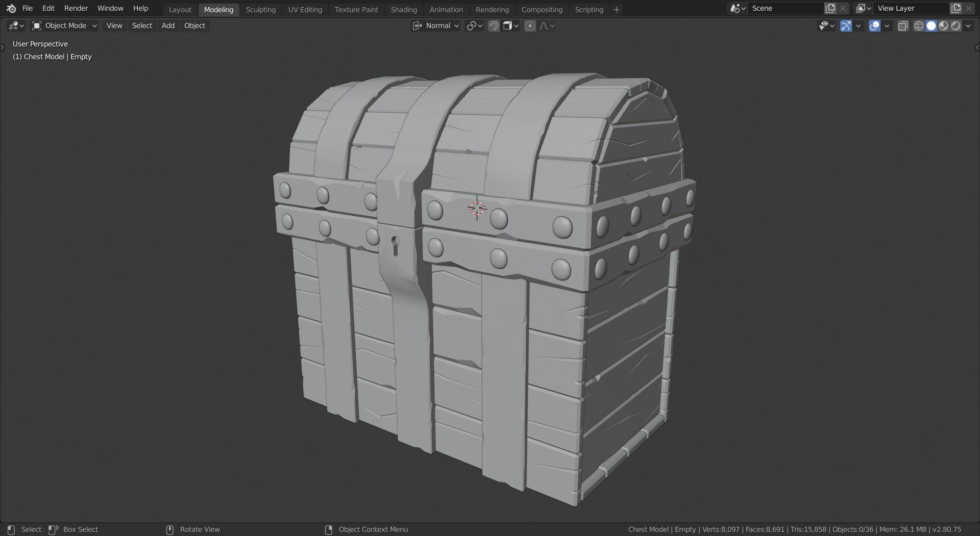Click the Box Select mouse hint icon
The image size is (980, 536).
53,530
